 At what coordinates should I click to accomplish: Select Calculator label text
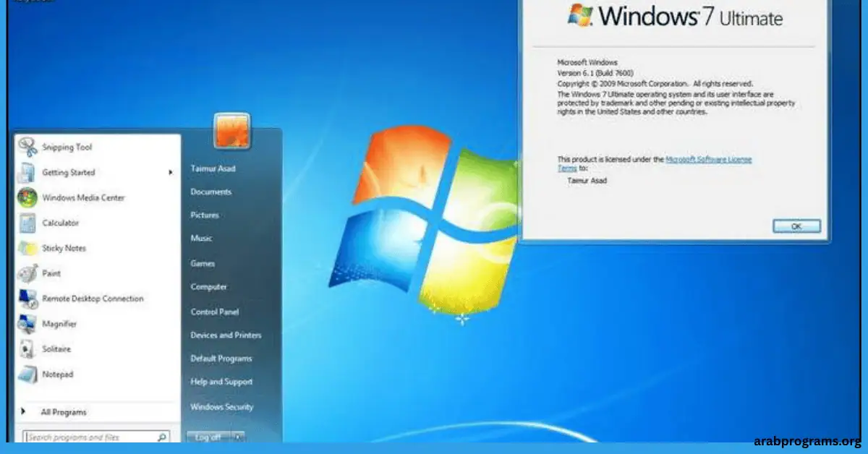click(61, 223)
